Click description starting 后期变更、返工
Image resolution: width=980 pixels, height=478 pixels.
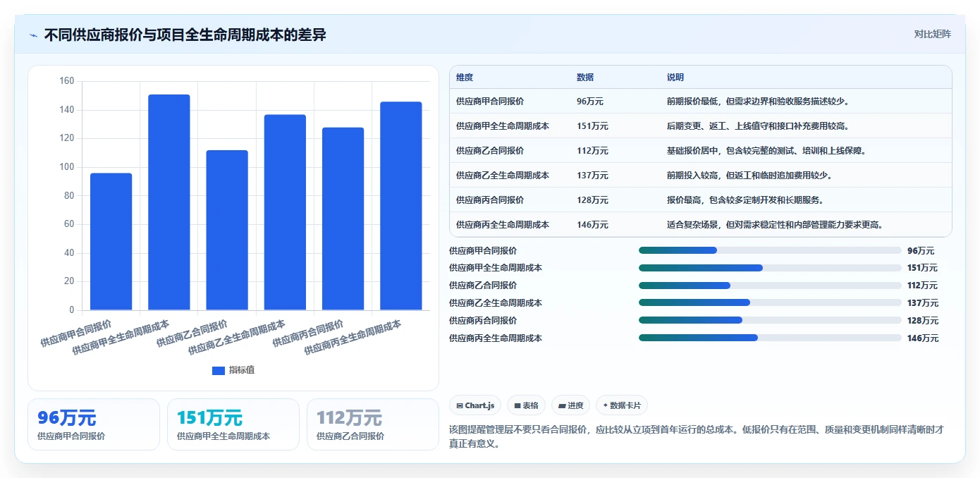click(758, 126)
